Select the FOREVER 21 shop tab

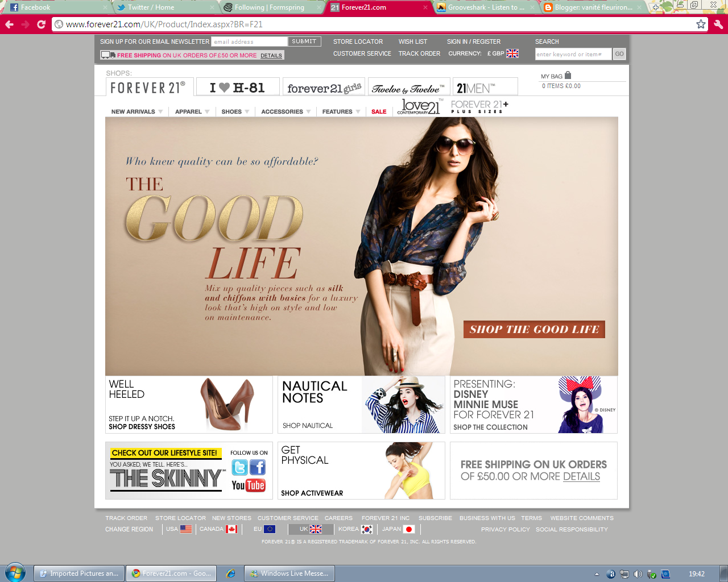coord(149,88)
